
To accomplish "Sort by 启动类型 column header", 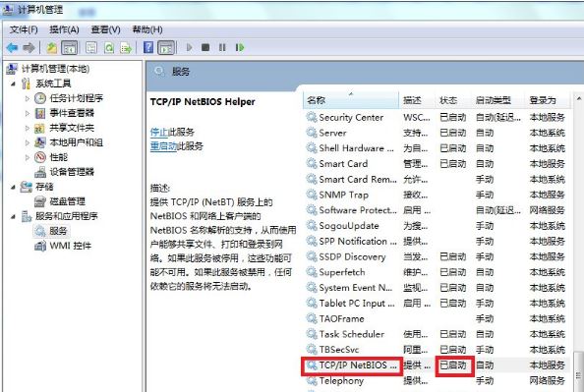I will tap(498, 100).
